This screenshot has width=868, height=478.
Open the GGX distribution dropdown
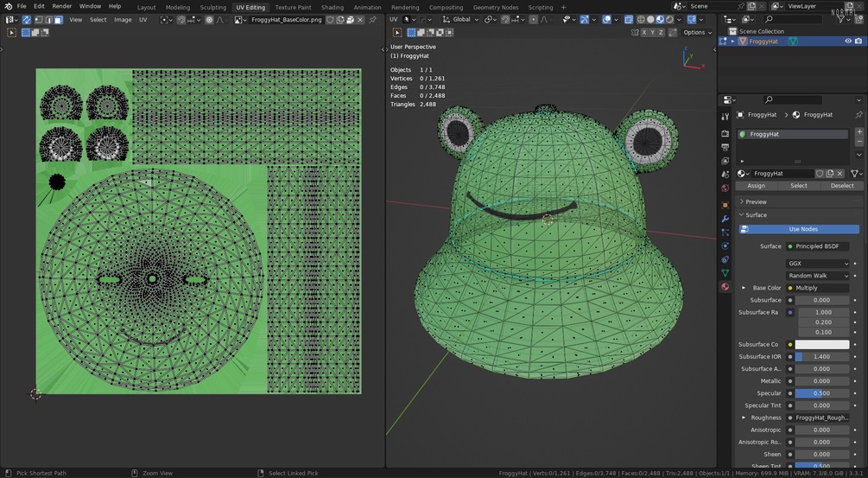(x=818, y=264)
